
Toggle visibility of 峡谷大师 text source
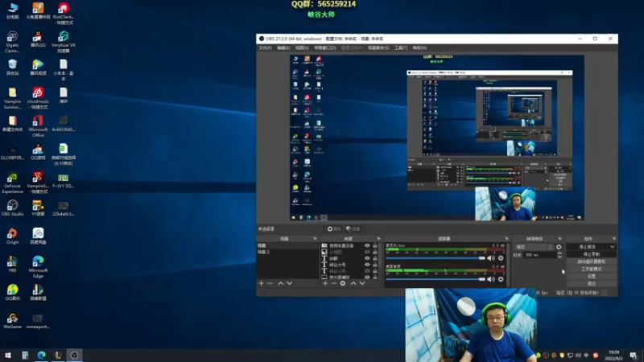tap(367, 265)
